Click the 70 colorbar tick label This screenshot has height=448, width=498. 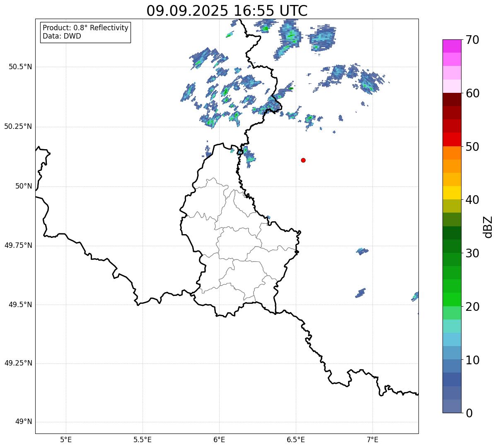[x=472, y=40]
